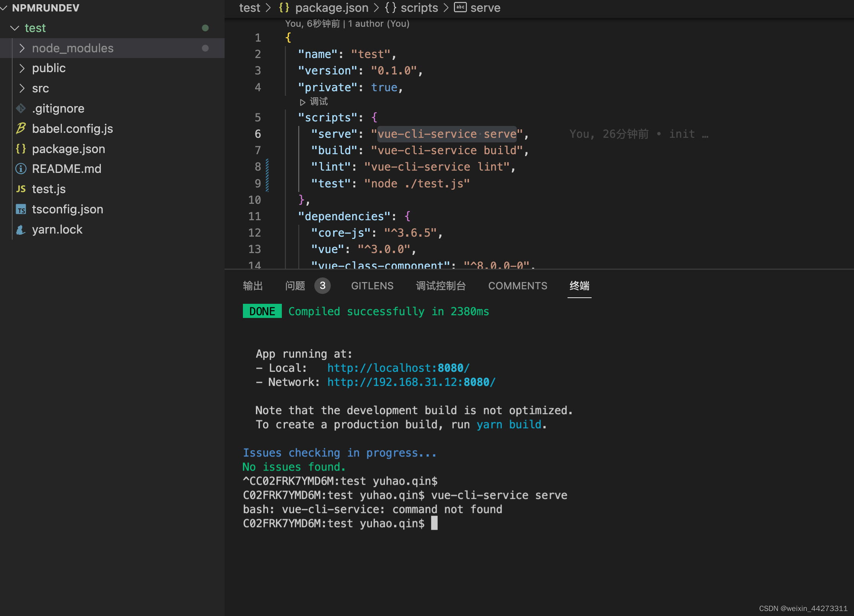Image resolution: width=854 pixels, height=616 pixels.
Task: Click the git icon beside .gitignore
Action: [21, 108]
